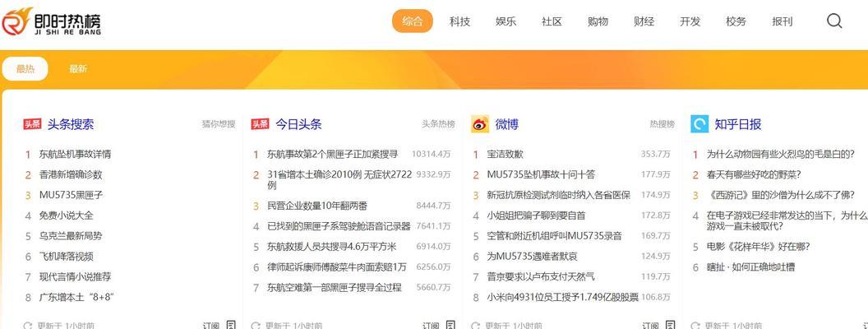Click the 今日头条 red badge icon
The height and width of the screenshot is (329, 868).
point(261,124)
